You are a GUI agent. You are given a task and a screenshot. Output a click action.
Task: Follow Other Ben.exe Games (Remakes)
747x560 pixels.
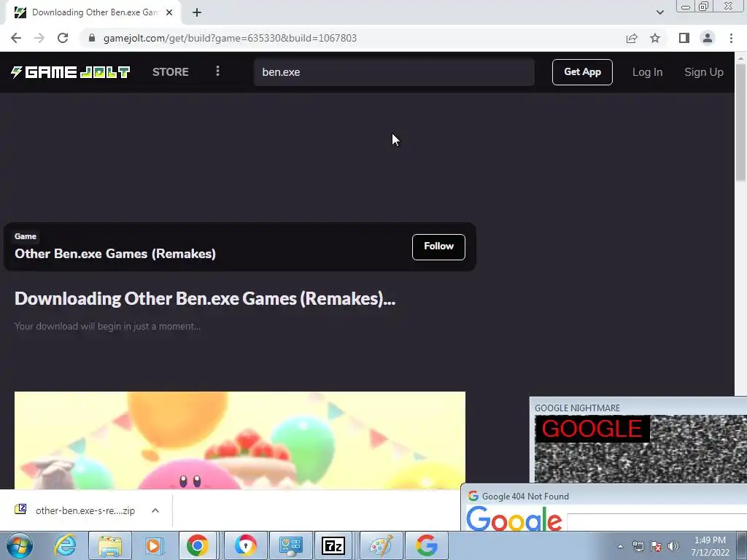(438, 246)
